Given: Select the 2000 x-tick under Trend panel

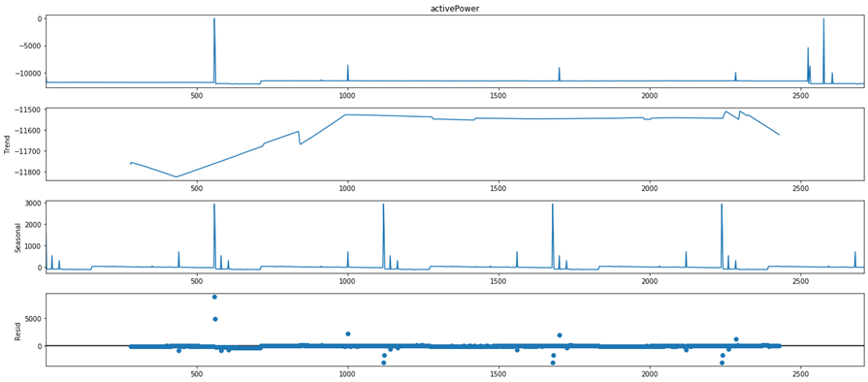Looking at the screenshot, I should (650, 188).
